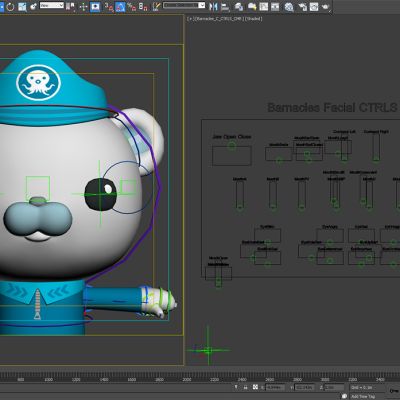Disable the highlighted Angle Snap toggle
The image size is (400, 400).
120,6
